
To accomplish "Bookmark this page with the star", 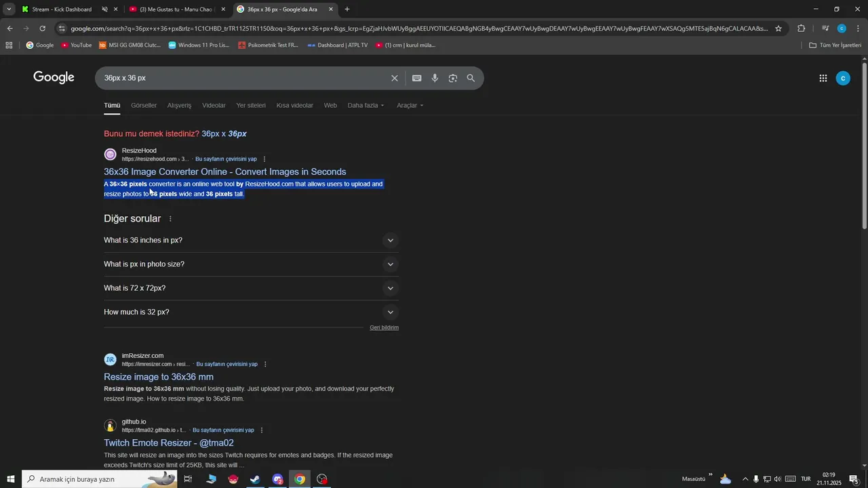I will (778, 28).
